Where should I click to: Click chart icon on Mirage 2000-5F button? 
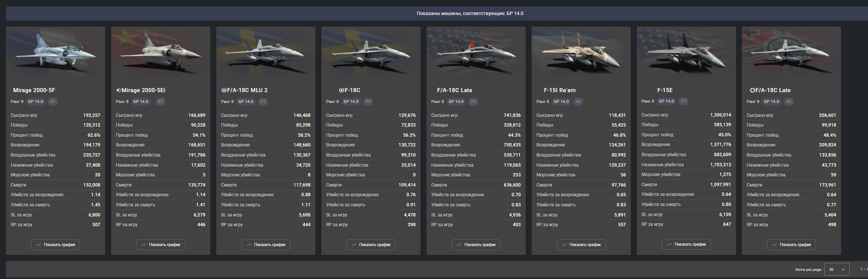pos(39,245)
